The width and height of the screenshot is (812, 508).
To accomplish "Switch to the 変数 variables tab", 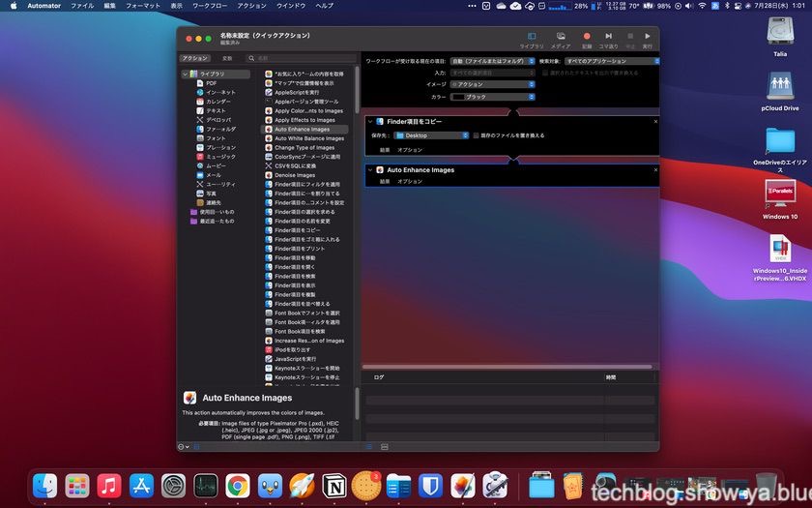I will tap(227, 58).
